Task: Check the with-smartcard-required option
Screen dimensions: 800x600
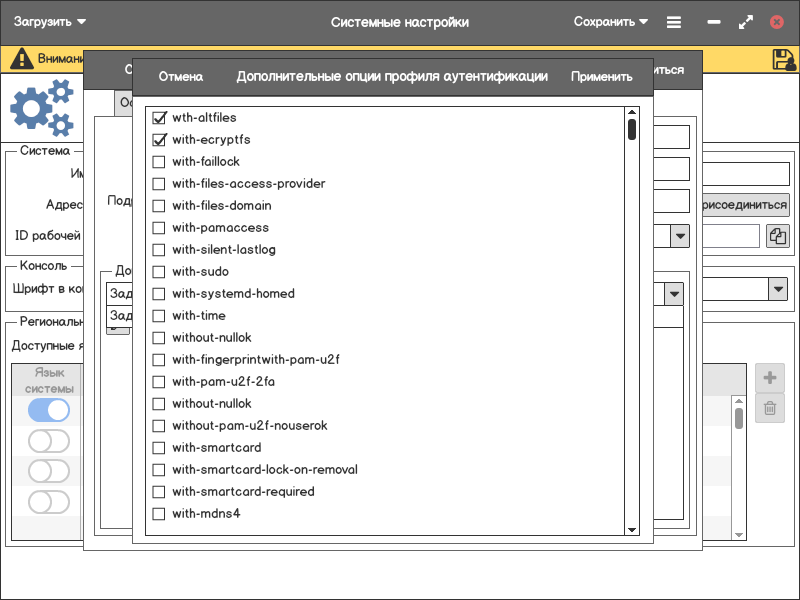Action: coord(159,492)
